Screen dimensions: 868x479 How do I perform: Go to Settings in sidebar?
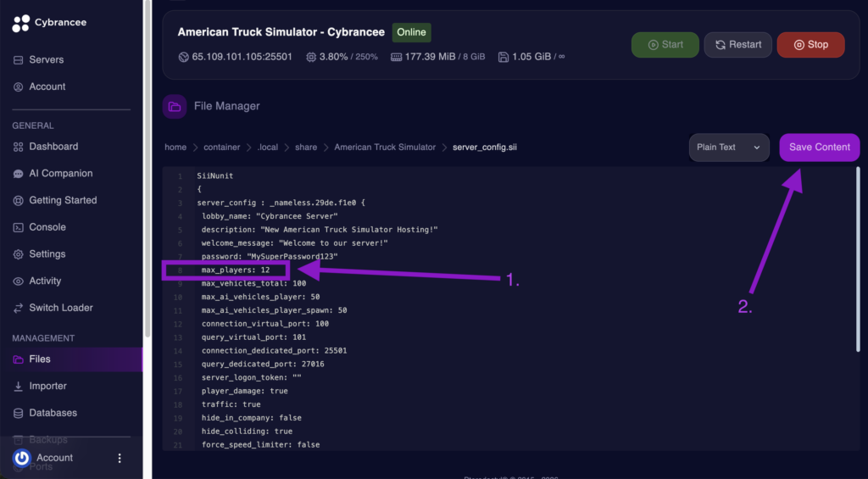pos(47,254)
